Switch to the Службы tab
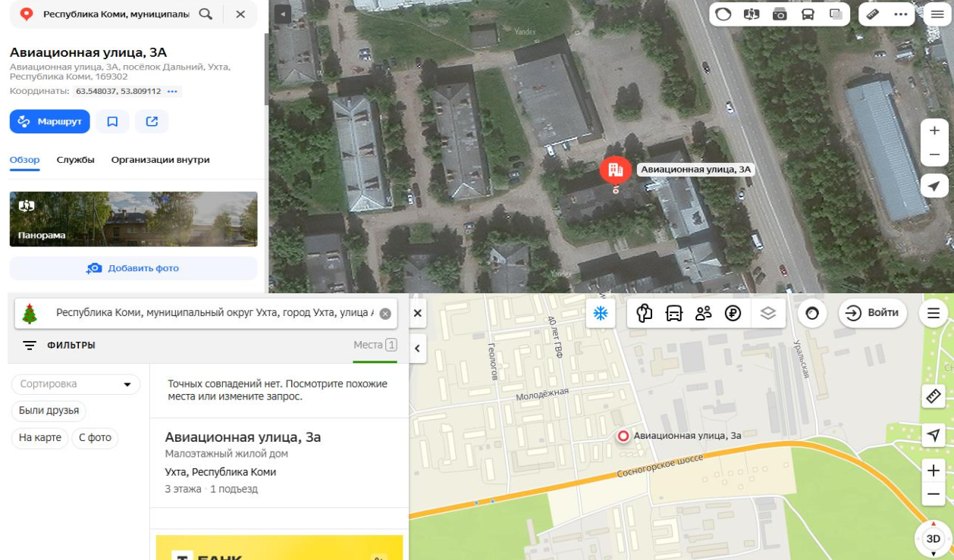Screen dimensions: 954x560 click(x=75, y=160)
